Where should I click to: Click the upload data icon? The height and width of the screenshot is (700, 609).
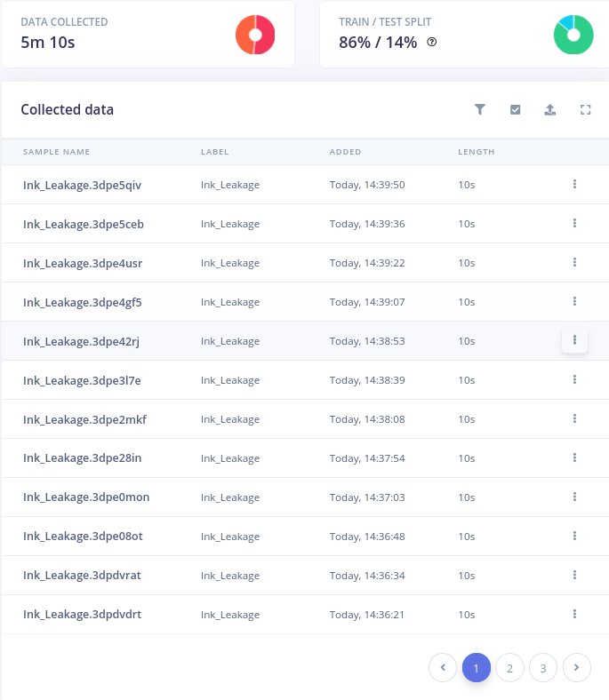click(550, 109)
